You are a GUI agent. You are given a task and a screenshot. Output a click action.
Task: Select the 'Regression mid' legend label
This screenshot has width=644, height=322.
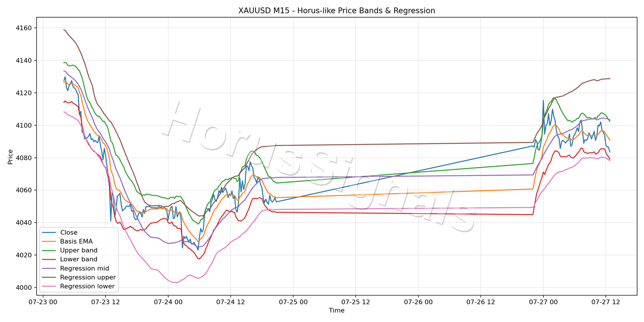coord(85,268)
